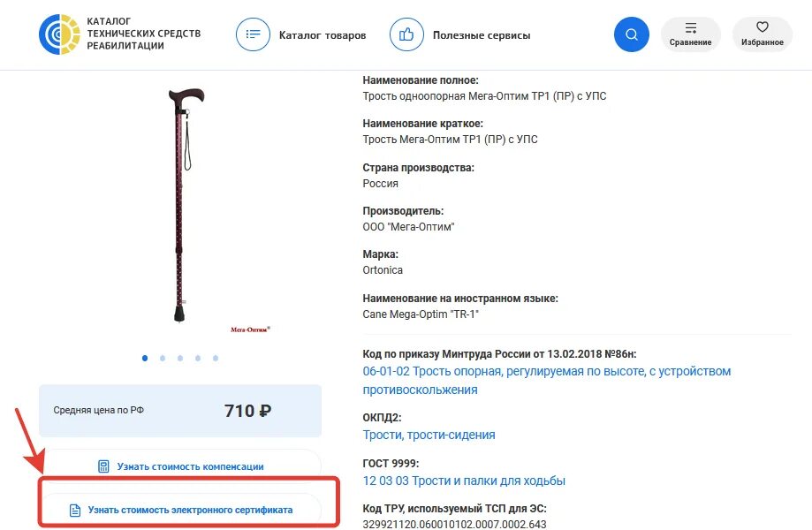Open the Полезные сервисы menu
Screen dimensions: 812x530
coord(482,35)
